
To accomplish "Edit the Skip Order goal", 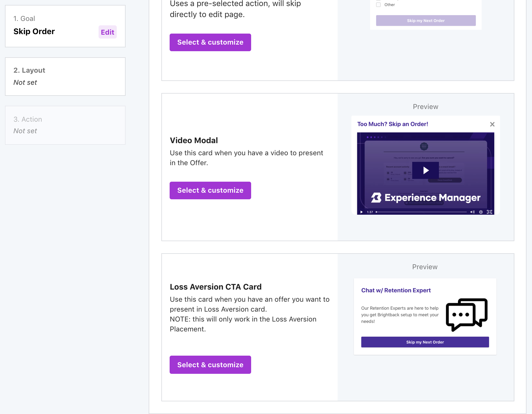I will click(x=107, y=32).
